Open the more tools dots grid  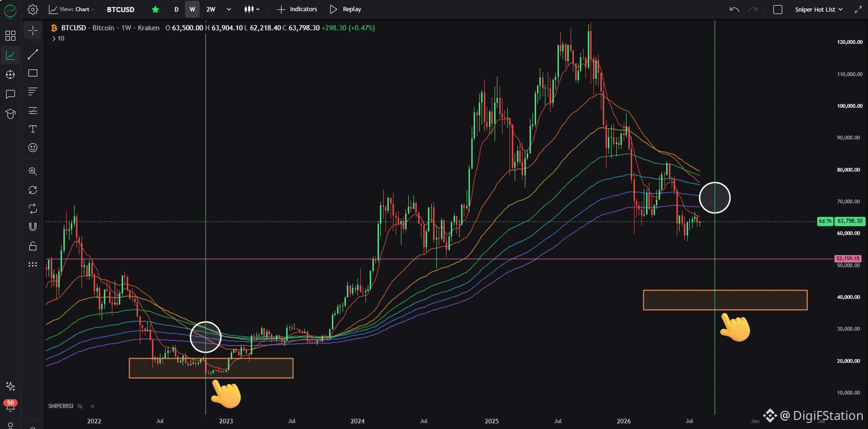tap(33, 264)
